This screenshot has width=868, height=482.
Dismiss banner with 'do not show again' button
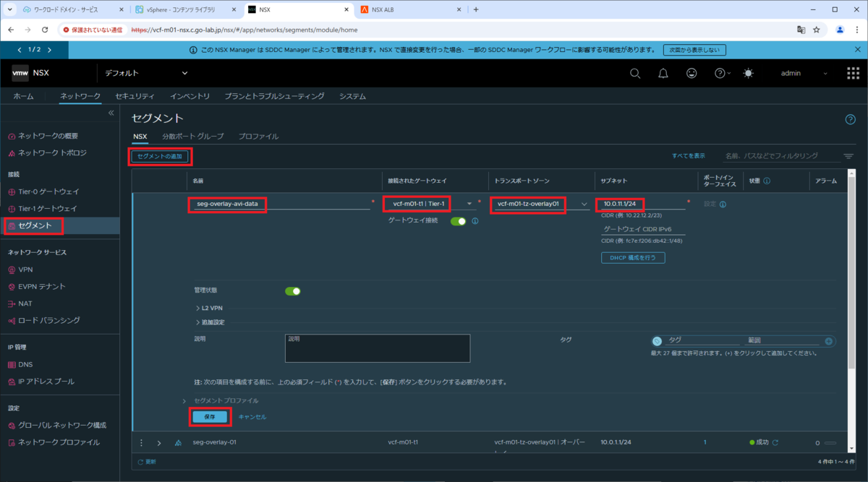694,50
